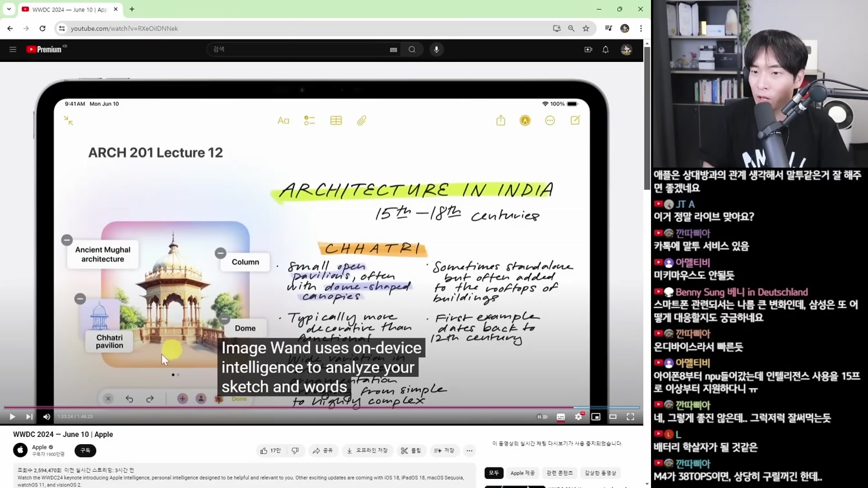View site information icon in address bar
The width and height of the screenshot is (868, 488).
tap(62, 28)
